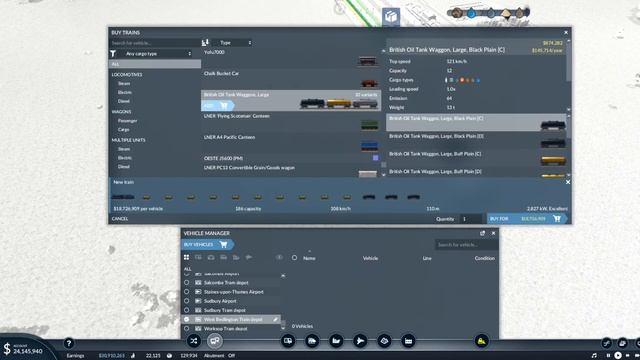Select Passenger under Wagons
Image resolution: width=640 pixels, height=360 pixels.
tap(127, 121)
